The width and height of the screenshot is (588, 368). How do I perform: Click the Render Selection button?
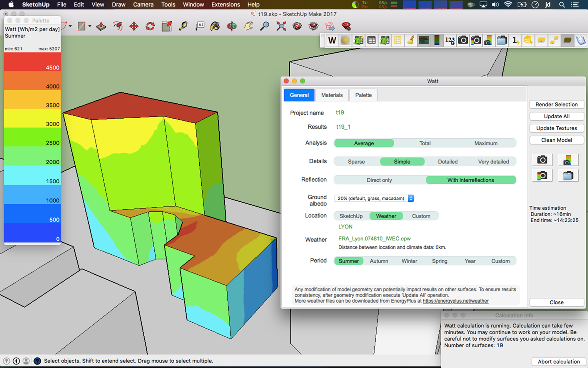click(557, 105)
